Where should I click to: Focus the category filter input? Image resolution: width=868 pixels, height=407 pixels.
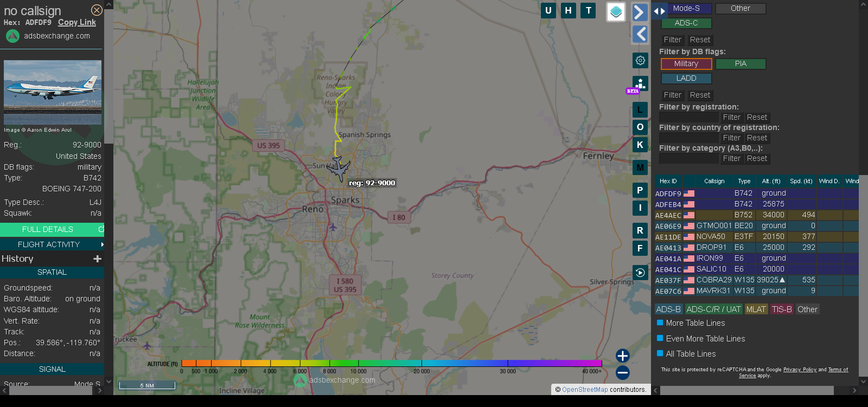689,158
